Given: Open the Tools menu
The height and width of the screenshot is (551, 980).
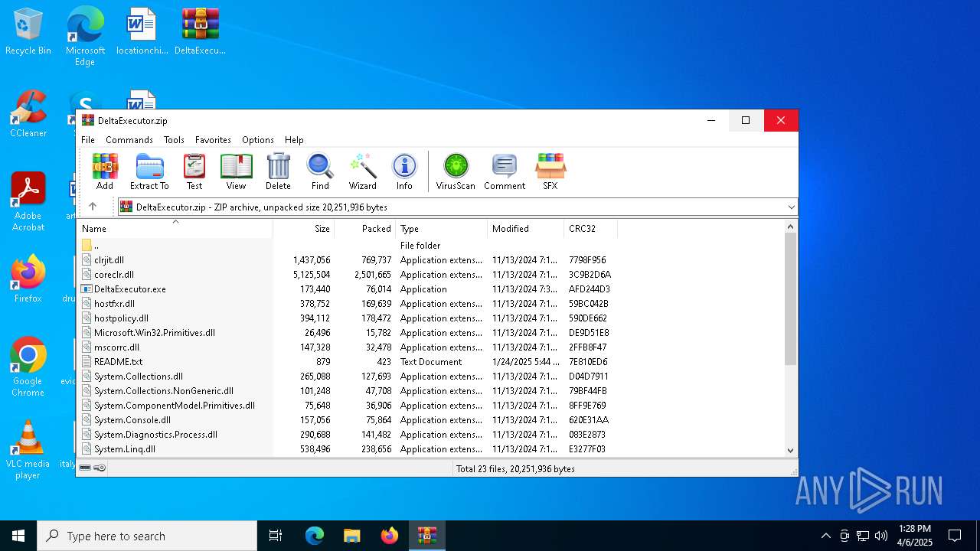Looking at the screenshot, I should pyautogui.click(x=174, y=139).
